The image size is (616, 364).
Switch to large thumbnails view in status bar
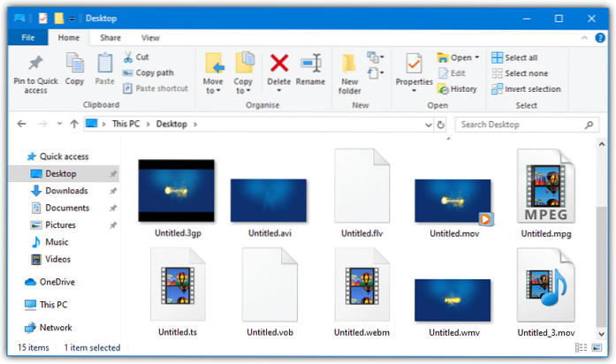click(597, 348)
